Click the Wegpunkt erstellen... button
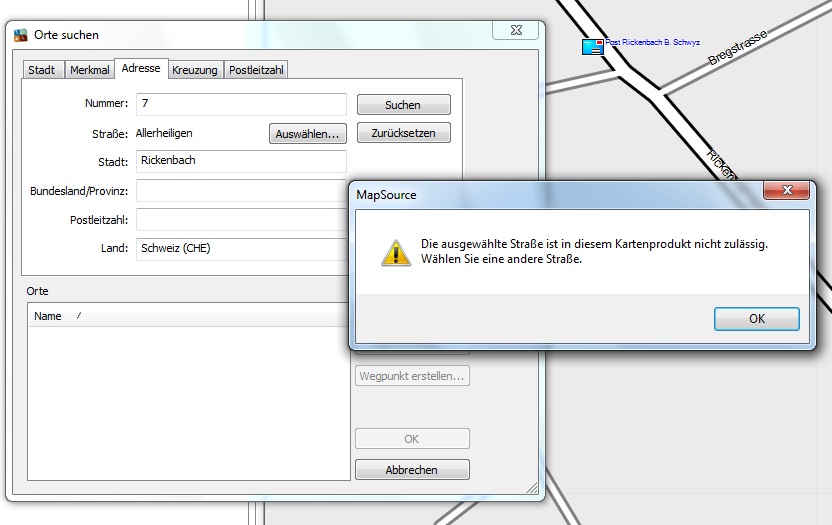The width and height of the screenshot is (832, 525). (x=412, y=376)
